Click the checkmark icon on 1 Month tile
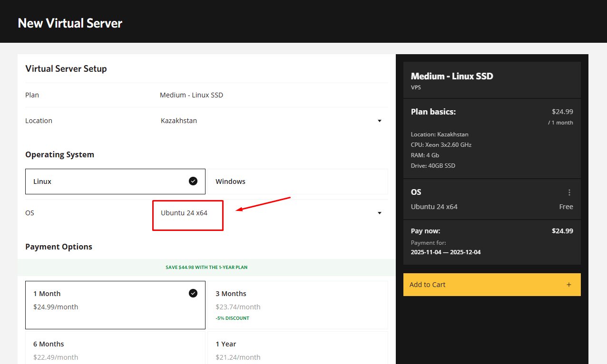The image size is (607, 364). [193, 293]
